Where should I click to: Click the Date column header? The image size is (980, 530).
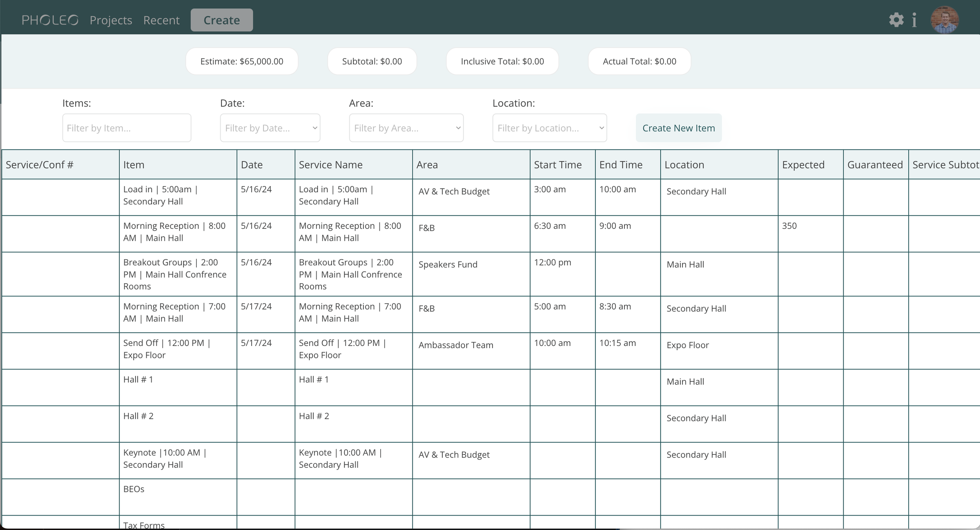[x=266, y=165]
